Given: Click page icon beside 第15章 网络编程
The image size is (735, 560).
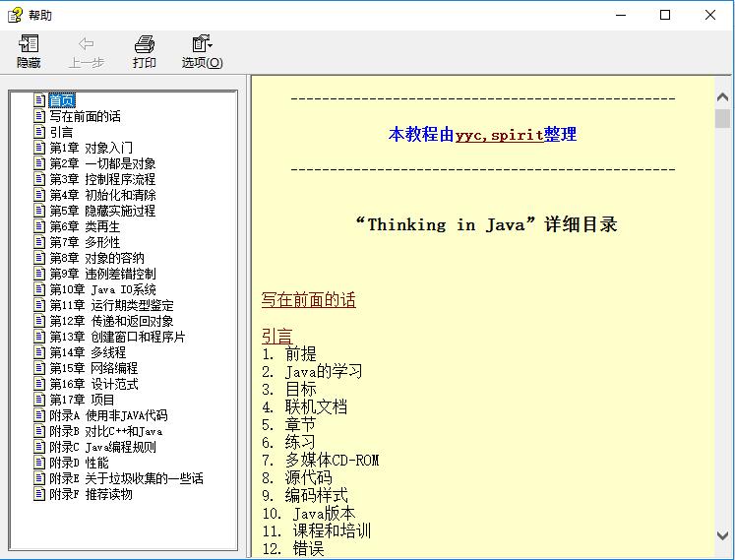Looking at the screenshot, I should [x=39, y=368].
